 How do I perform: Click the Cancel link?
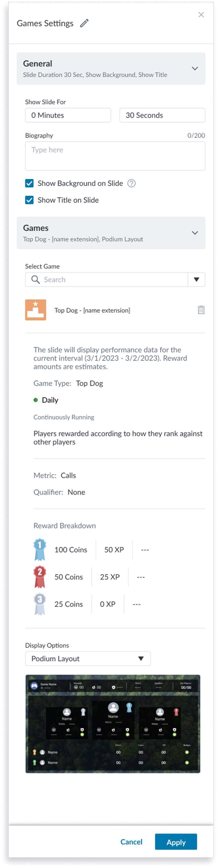click(x=131, y=842)
